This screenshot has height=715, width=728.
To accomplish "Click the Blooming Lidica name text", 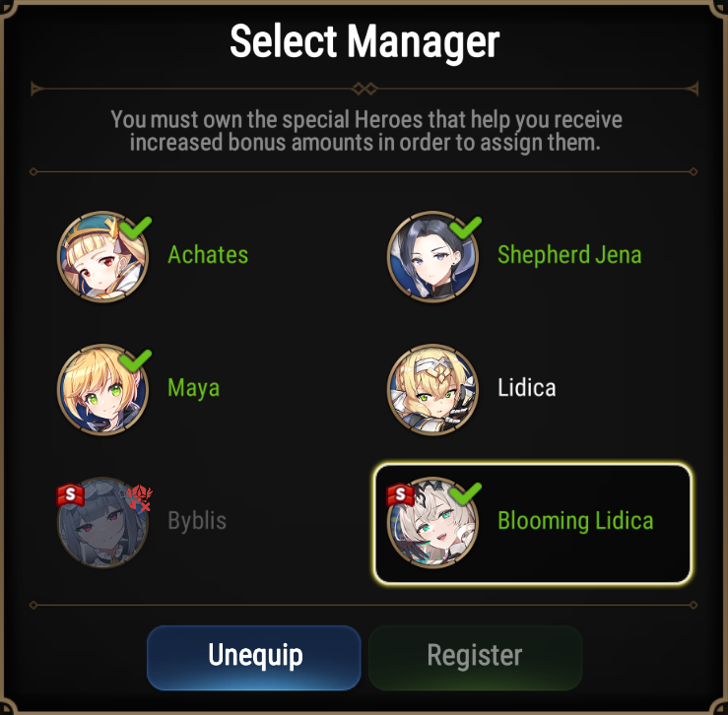I will (x=575, y=521).
